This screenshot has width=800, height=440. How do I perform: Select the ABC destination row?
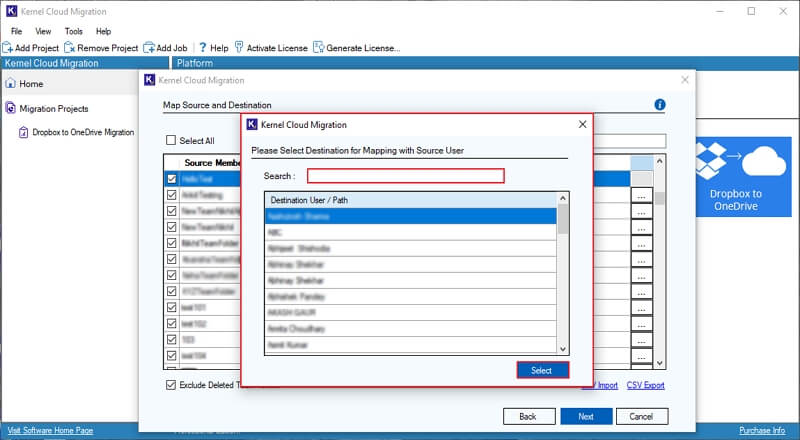(411, 232)
